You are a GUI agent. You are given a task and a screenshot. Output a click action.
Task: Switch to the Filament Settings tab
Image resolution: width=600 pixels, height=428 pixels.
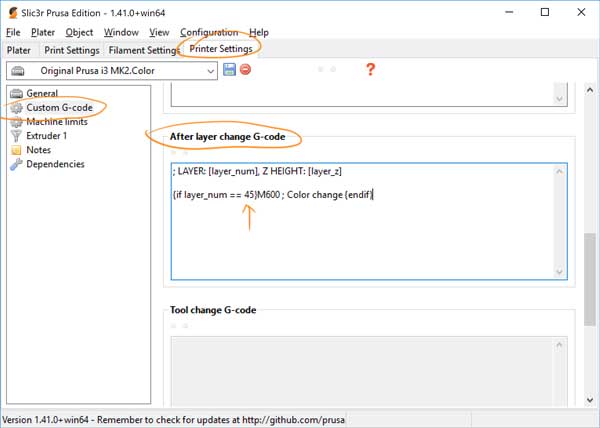(x=143, y=50)
